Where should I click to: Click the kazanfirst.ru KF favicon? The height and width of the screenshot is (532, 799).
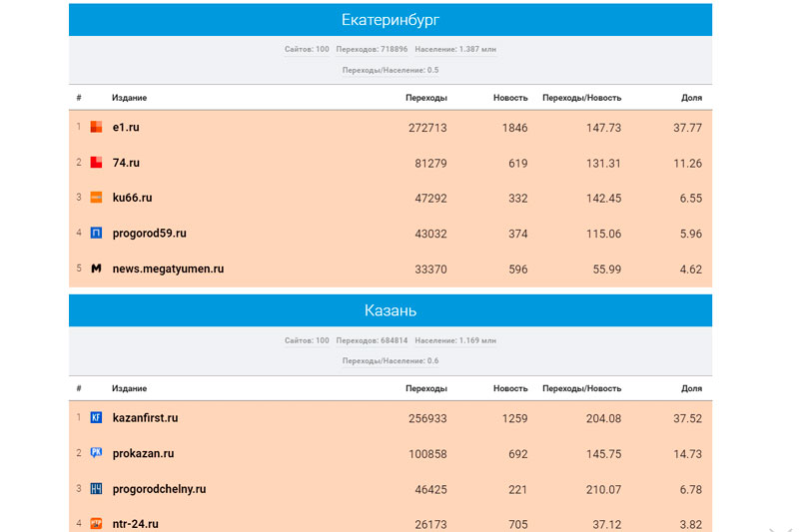click(96, 417)
